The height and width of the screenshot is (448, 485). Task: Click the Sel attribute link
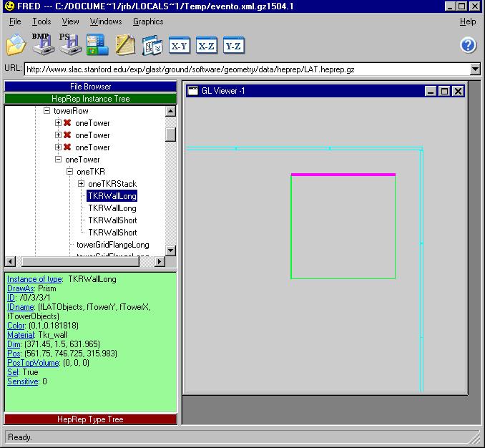pos(13,372)
